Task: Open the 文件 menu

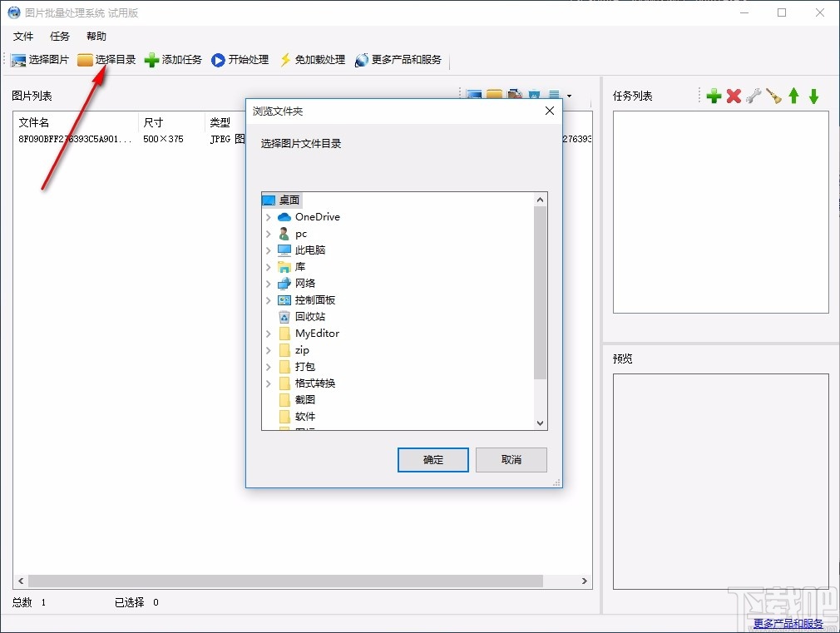Action: (x=23, y=36)
